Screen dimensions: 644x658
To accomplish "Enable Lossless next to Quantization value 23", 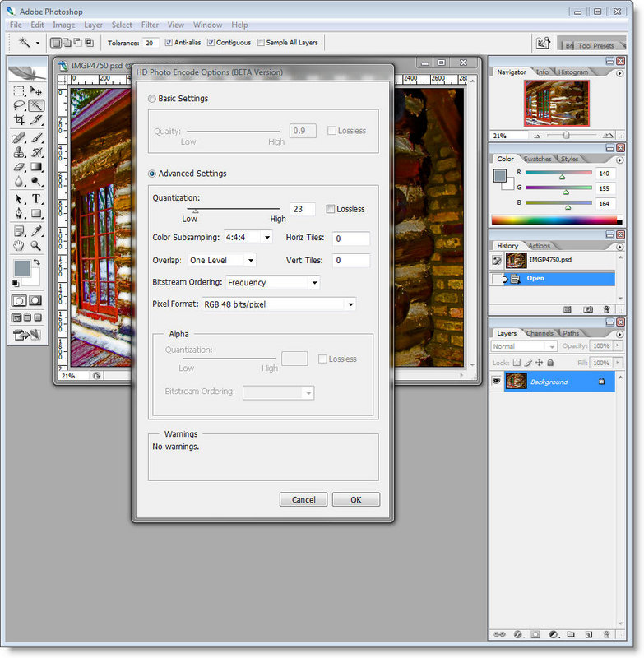I will point(330,209).
